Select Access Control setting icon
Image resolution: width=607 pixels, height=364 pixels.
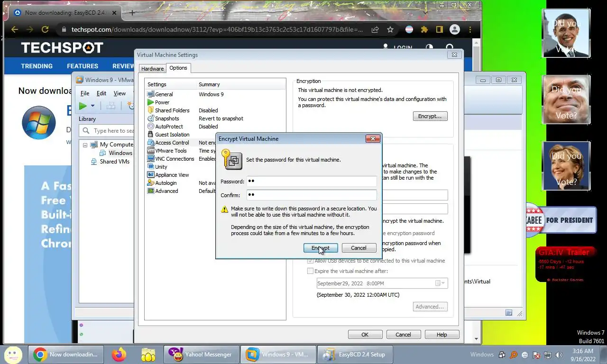(151, 143)
